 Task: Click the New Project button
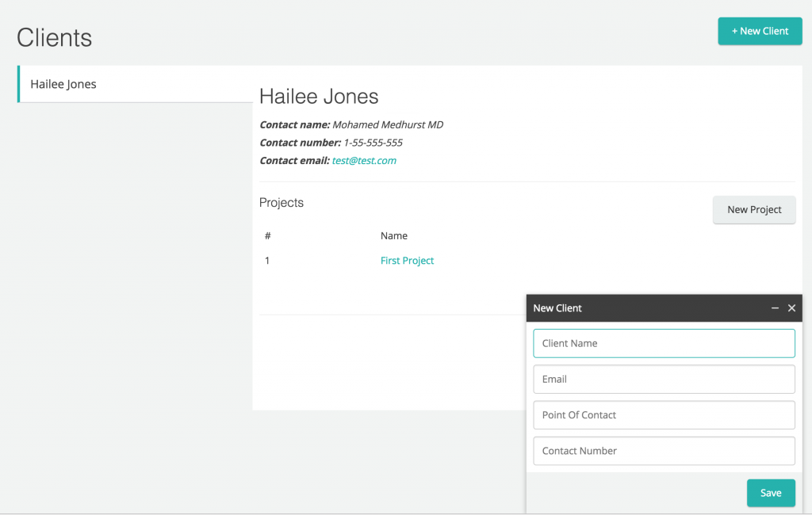[753, 209]
